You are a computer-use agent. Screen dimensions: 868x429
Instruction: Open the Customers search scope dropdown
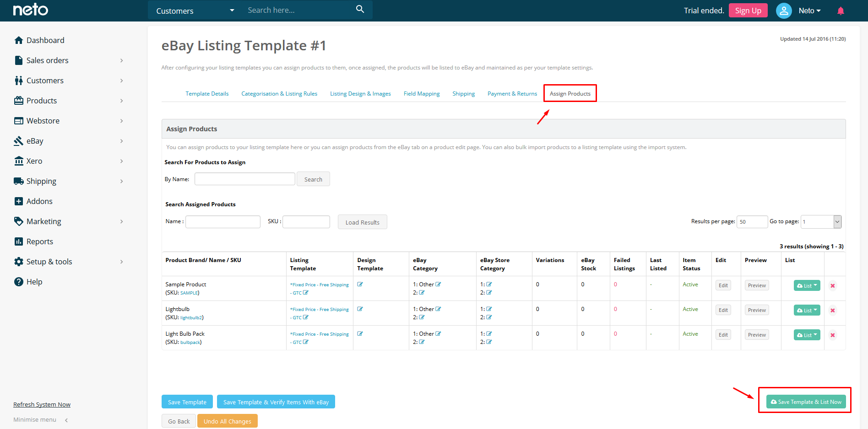click(195, 11)
